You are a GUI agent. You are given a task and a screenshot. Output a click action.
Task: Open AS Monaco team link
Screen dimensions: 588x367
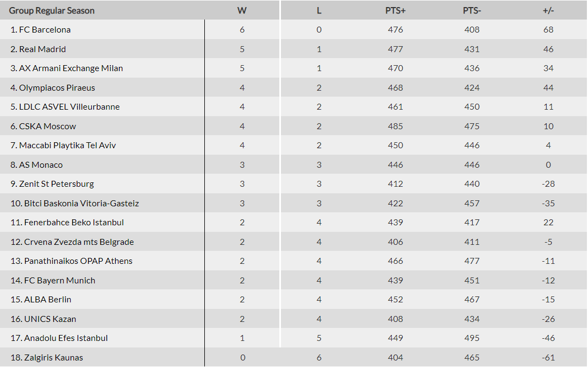tap(41, 165)
